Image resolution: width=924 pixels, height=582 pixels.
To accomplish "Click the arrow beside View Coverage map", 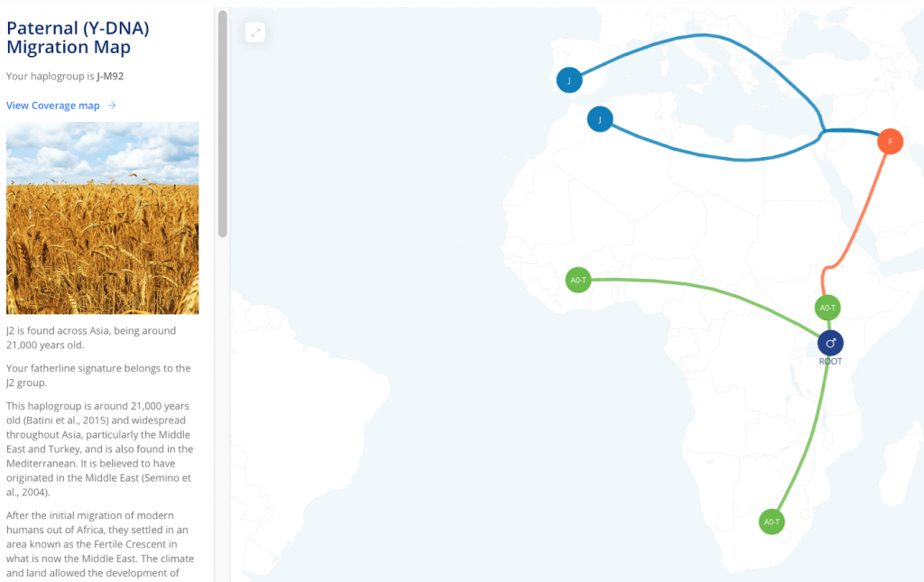I will click(112, 106).
